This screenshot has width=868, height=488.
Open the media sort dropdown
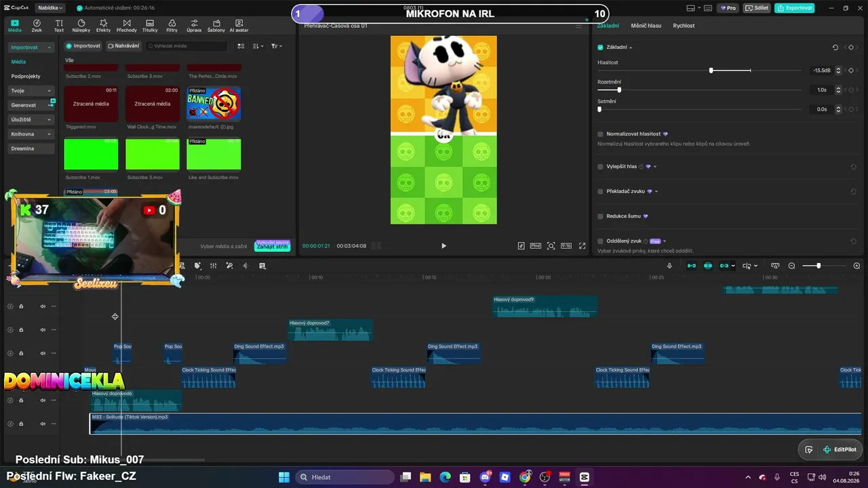pos(258,46)
